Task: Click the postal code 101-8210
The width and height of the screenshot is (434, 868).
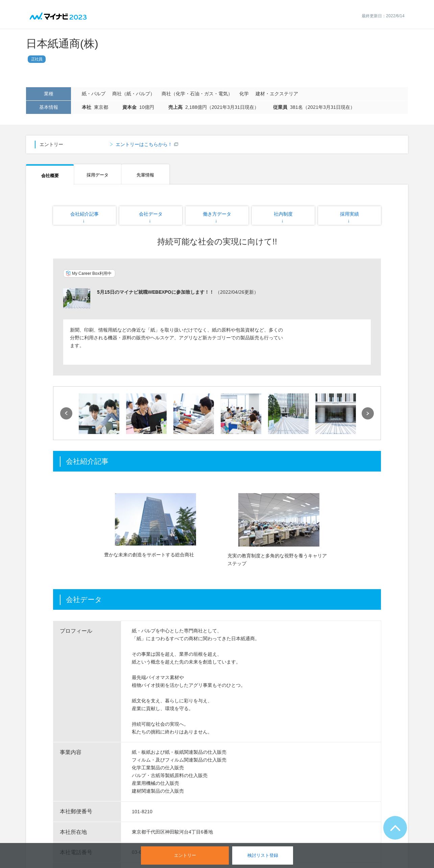Action: click(142, 812)
